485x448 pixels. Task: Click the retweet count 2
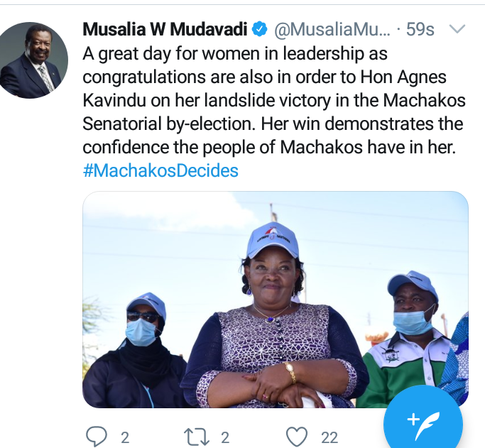click(225, 438)
